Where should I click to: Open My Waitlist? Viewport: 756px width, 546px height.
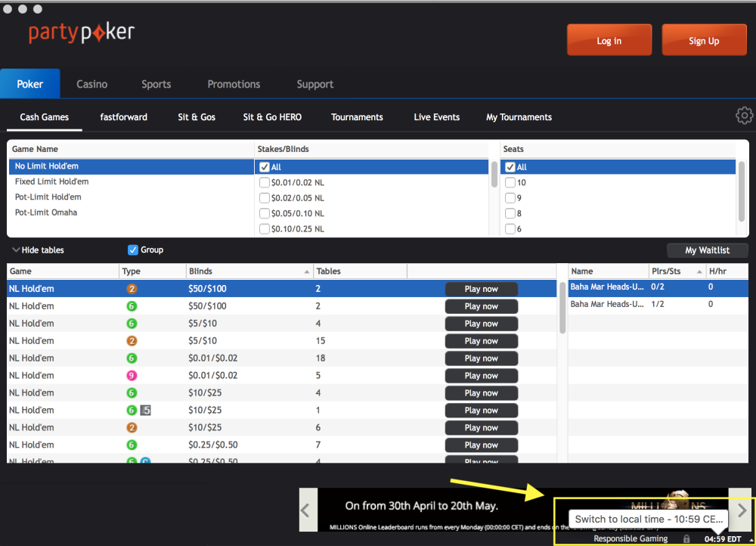pyautogui.click(x=708, y=250)
